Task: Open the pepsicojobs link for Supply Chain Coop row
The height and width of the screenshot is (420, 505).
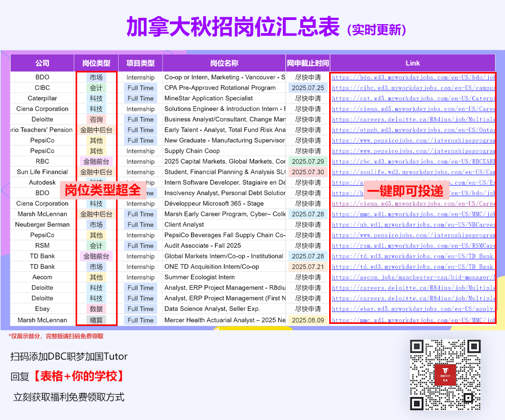Action: (413, 151)
